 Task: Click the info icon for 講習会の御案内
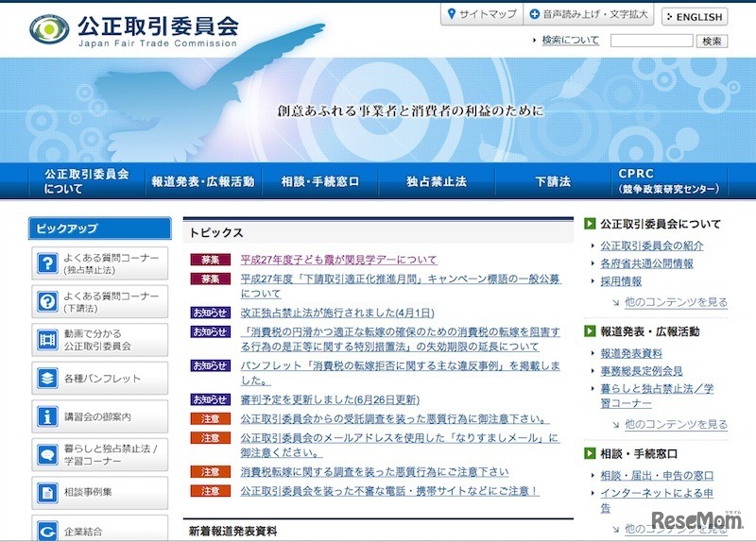click(x=47, y=416)
